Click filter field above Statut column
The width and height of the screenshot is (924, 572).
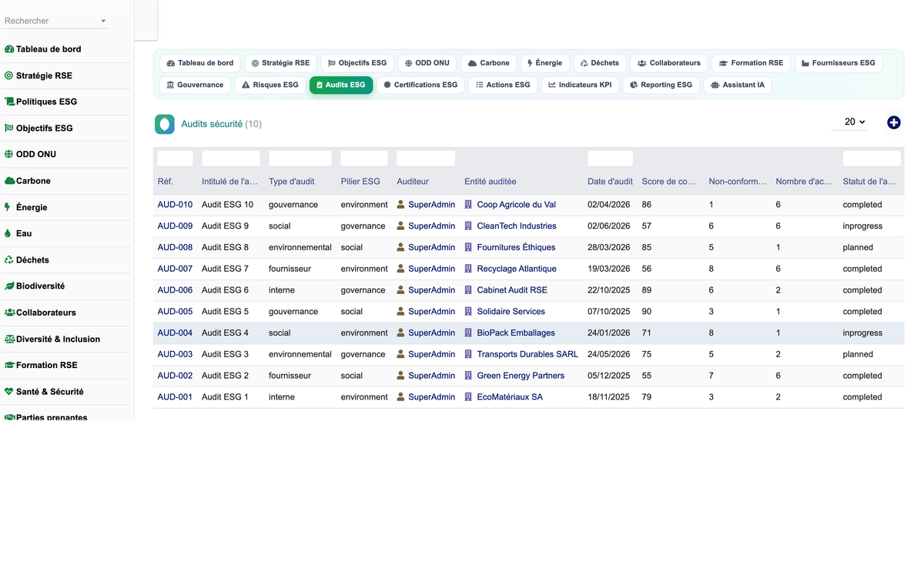click(x=872, y=159)
